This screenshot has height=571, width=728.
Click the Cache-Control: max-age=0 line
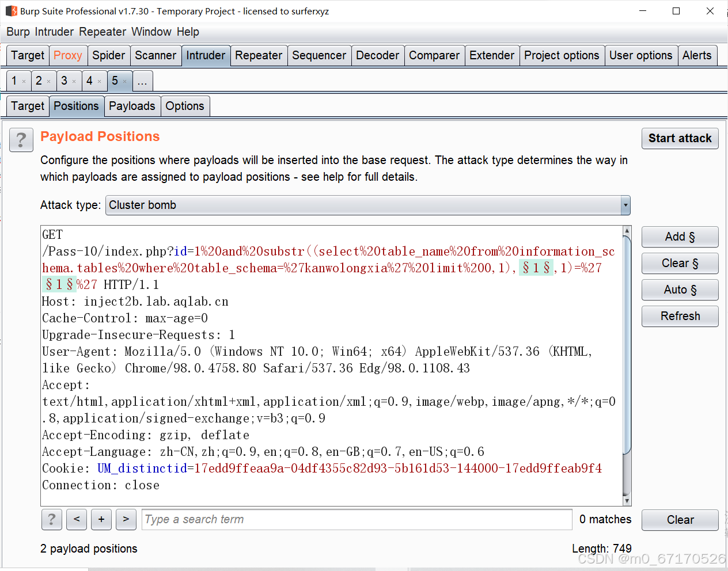[125, 318]
